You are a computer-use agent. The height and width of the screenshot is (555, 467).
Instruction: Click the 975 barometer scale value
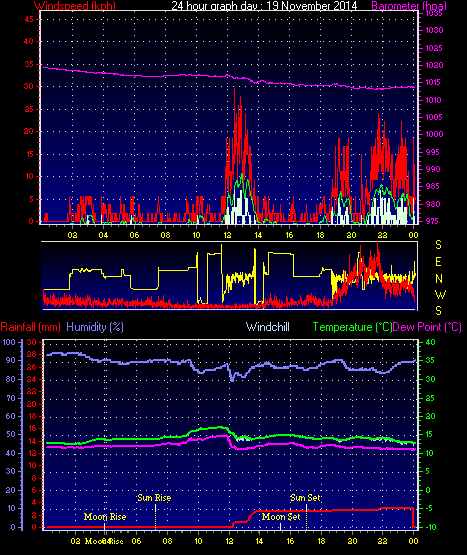coord(434,221)
